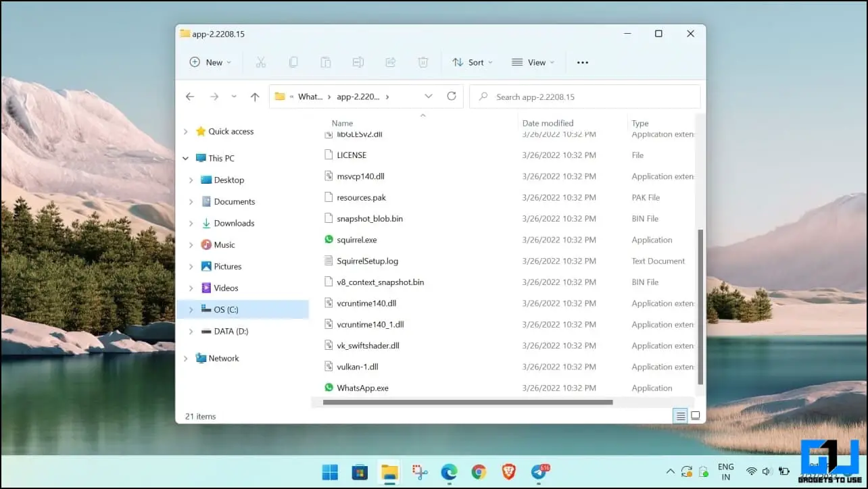Click the Search app-2.2208.15 field

585,97
